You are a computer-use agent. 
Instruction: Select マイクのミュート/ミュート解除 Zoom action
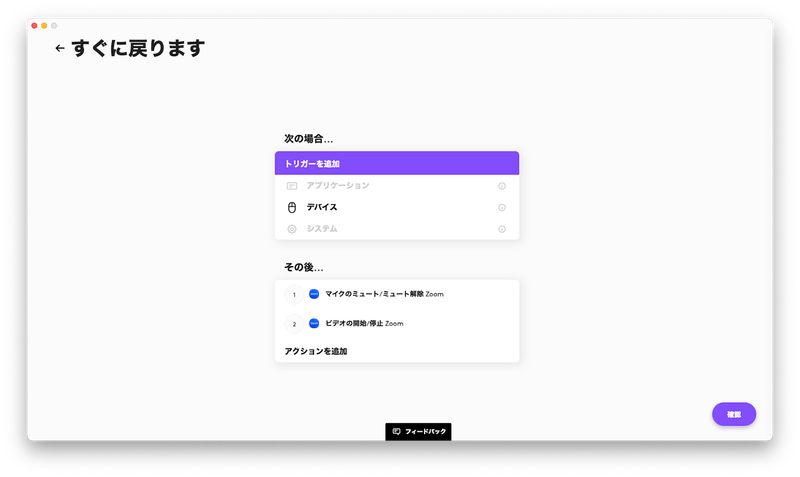tap(397, 294)
